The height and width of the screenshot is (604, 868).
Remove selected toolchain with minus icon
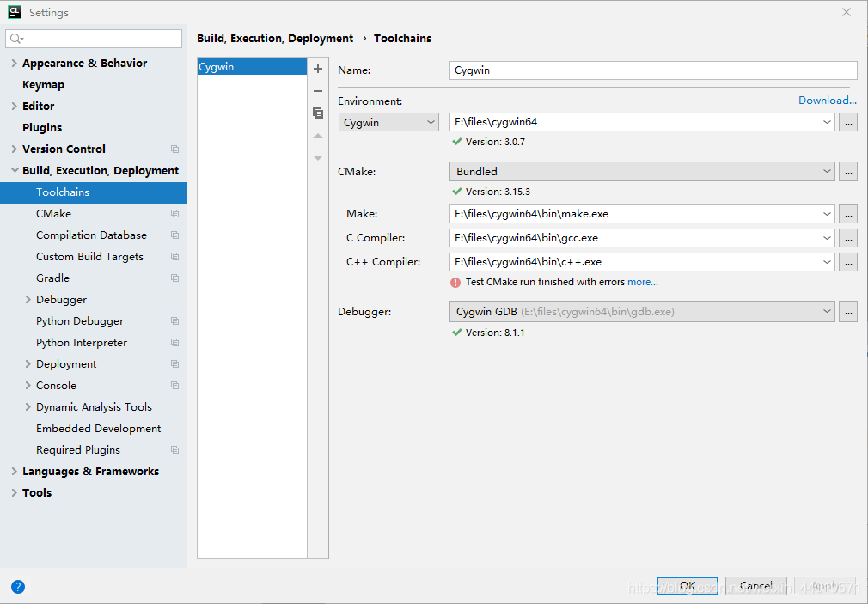(318, 91)
